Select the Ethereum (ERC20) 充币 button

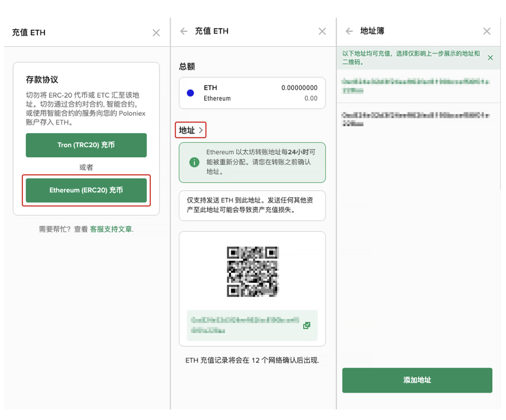86,190
